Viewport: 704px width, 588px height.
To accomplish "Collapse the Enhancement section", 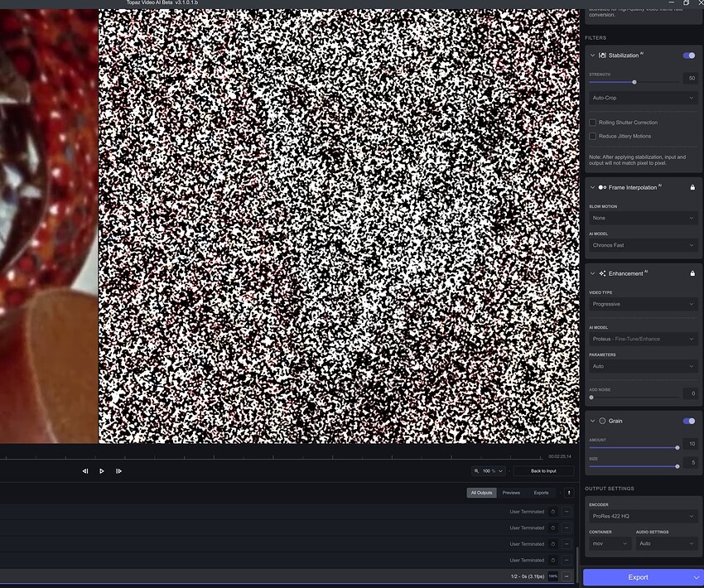I will pos(592,273).
